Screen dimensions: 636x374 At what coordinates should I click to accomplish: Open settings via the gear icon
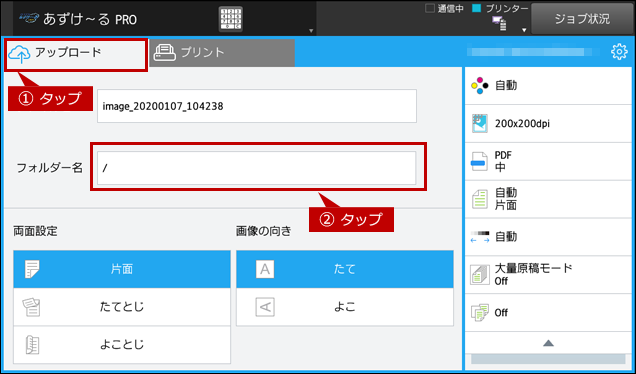point(619,52)
